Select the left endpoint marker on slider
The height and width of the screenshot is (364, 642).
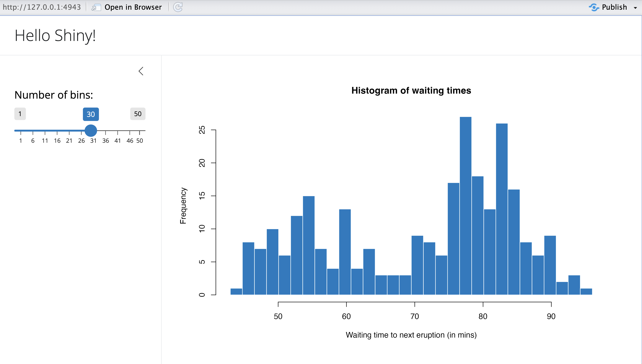(19, 114)
